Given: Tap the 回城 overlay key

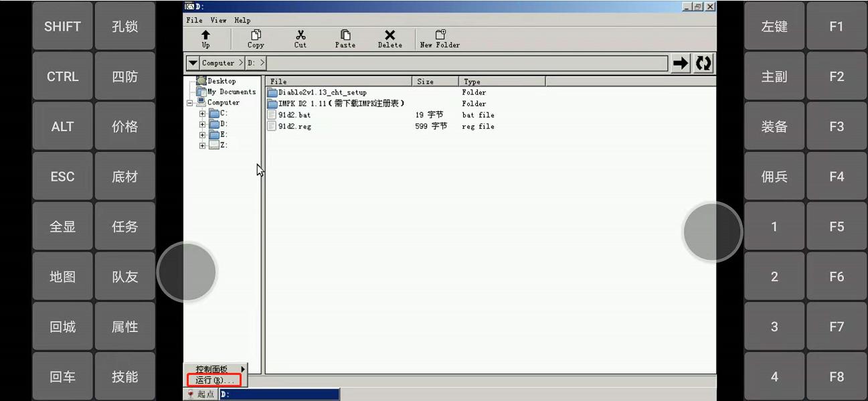Looking at the screenshot, I should (62, 327).
